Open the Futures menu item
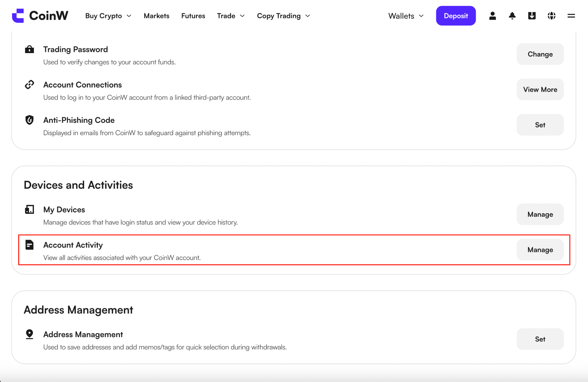 pyautogui.click(x=193, y=16)
